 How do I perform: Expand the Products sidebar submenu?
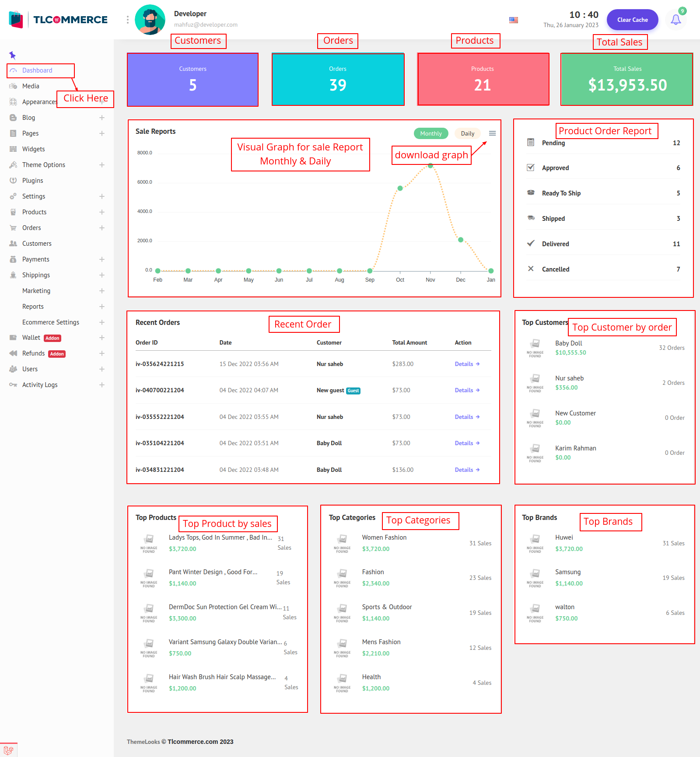click(102, 212)
